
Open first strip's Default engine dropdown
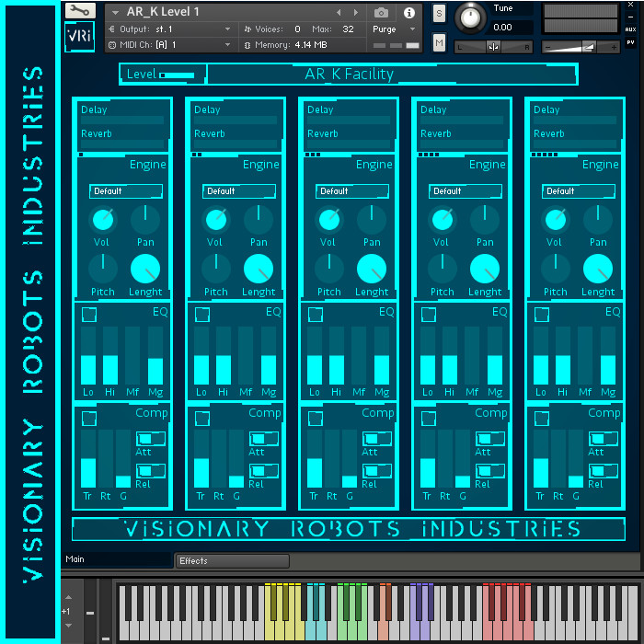pyautogui.click(x=126, y=191)
